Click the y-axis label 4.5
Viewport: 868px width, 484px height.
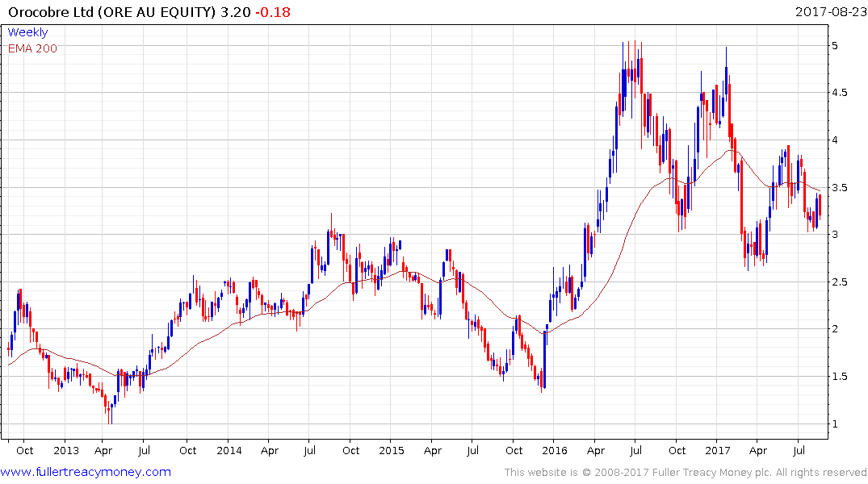[x=840, y=93]
